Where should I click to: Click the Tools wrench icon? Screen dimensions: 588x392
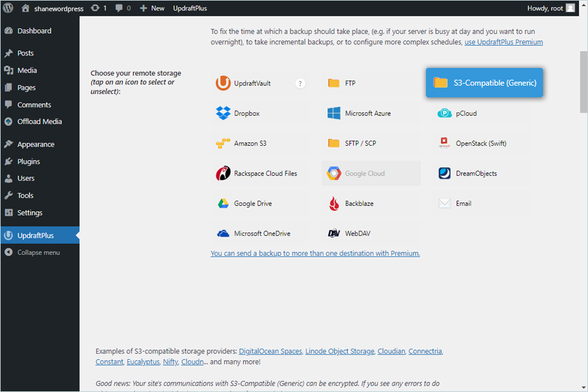point(8,195)
